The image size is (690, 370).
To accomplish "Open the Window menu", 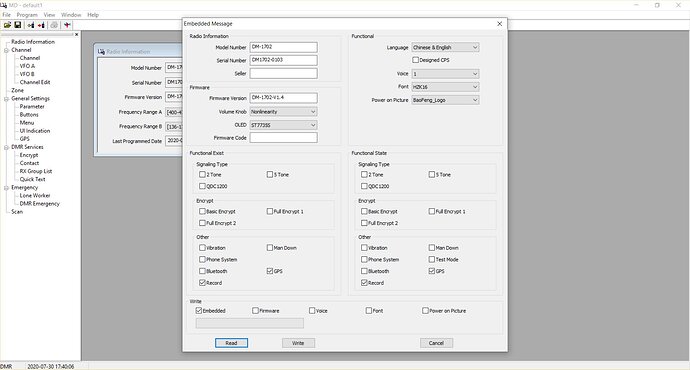I will [71, 15].
